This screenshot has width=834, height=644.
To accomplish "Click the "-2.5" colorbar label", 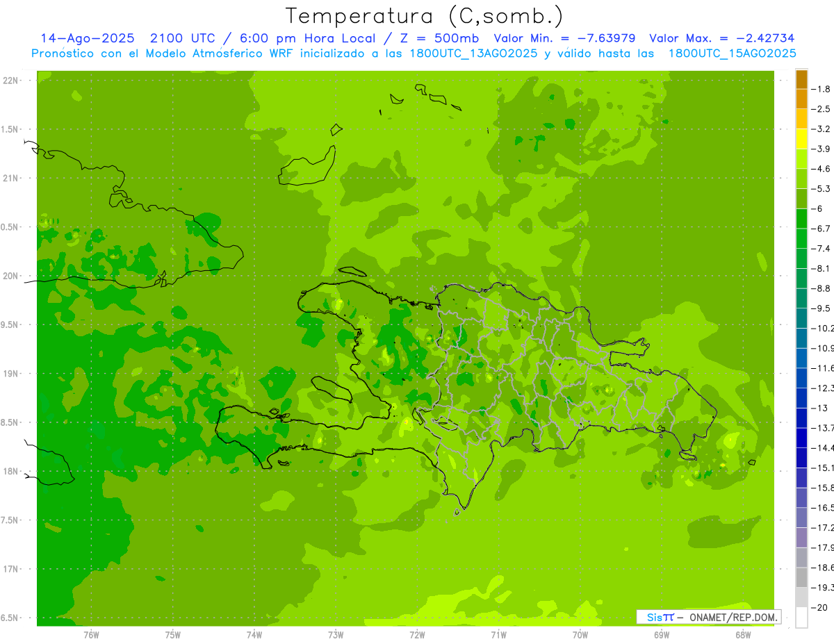I will point(821,109).
